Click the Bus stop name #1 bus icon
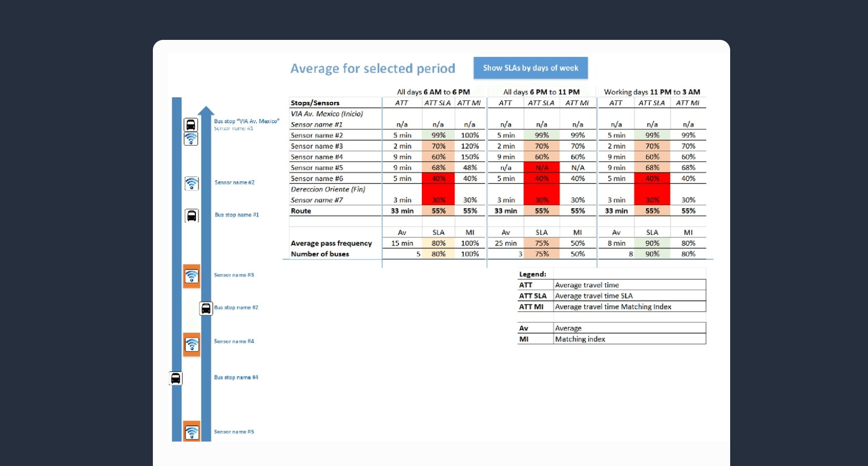Screen dimensions: 868x466 pyautogui.click(x=191, y=215)
